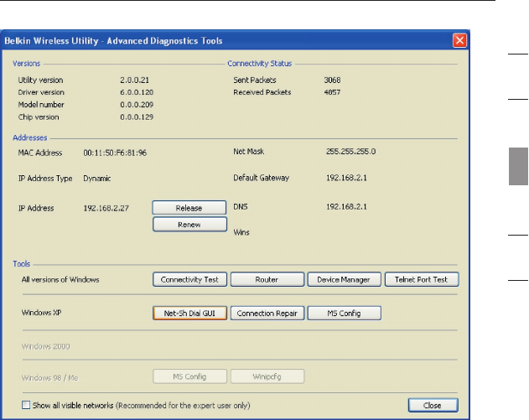Close the dialog with the red X

click(x=459, y=40)
